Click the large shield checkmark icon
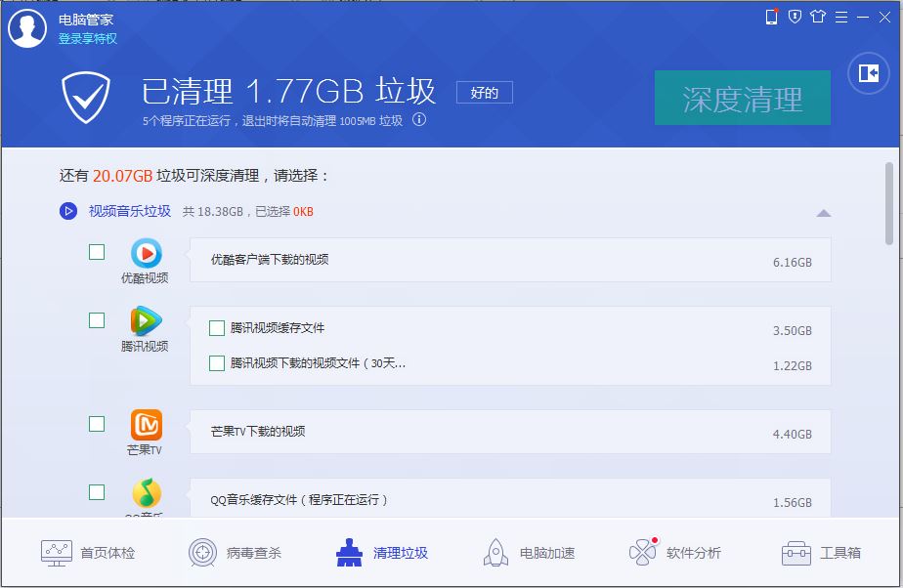Screen dimensions: 903x588 tap(86, 98)
